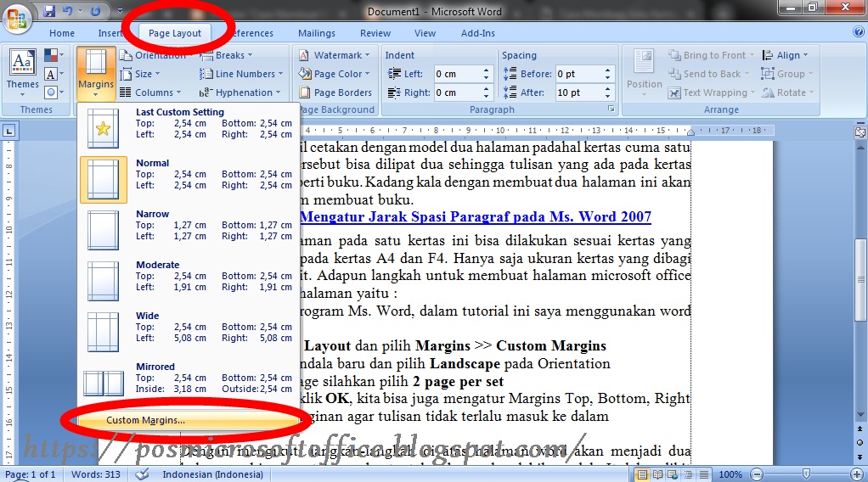Open the Size dropdown
This screenshot has height=482, width=868.
pyautogui.click(x=141, y=74)
